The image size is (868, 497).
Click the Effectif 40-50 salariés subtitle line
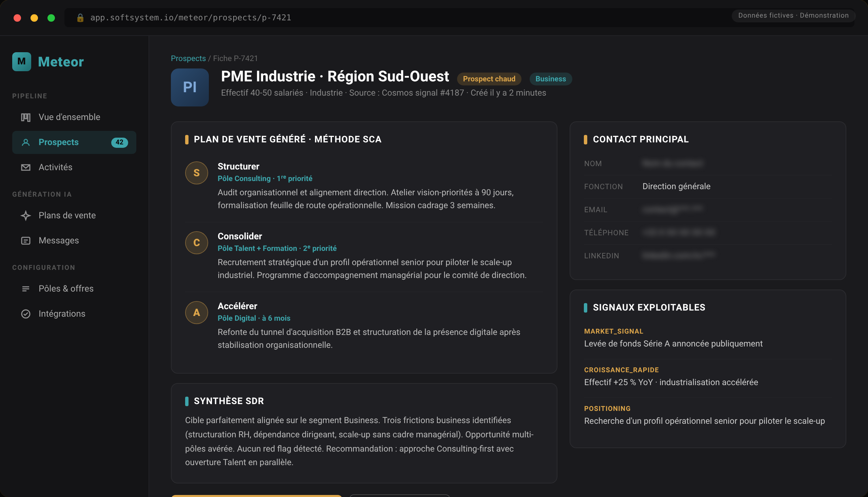[383, 93]
